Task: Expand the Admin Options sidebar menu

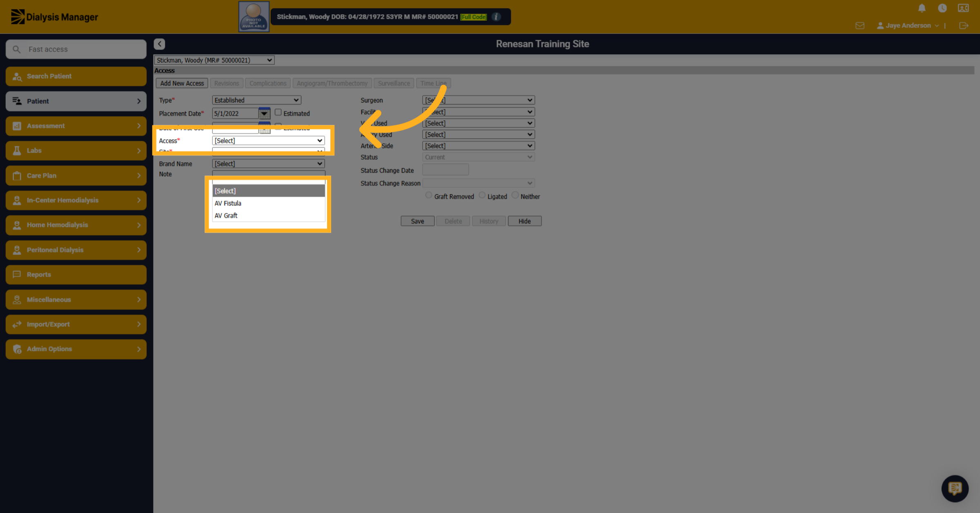Action: tap(76, 349)
